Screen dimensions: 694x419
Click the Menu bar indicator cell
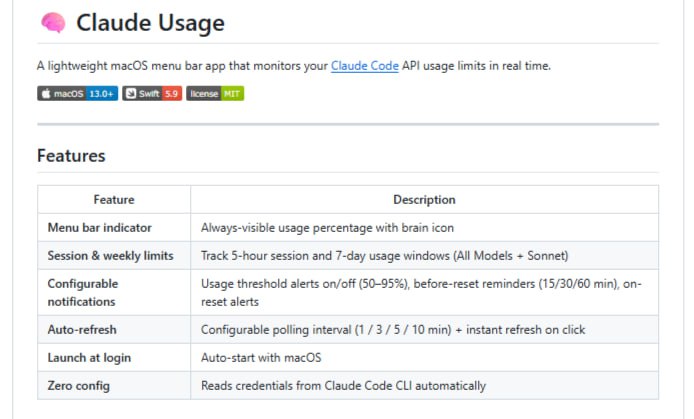click(x=99, y=227)
